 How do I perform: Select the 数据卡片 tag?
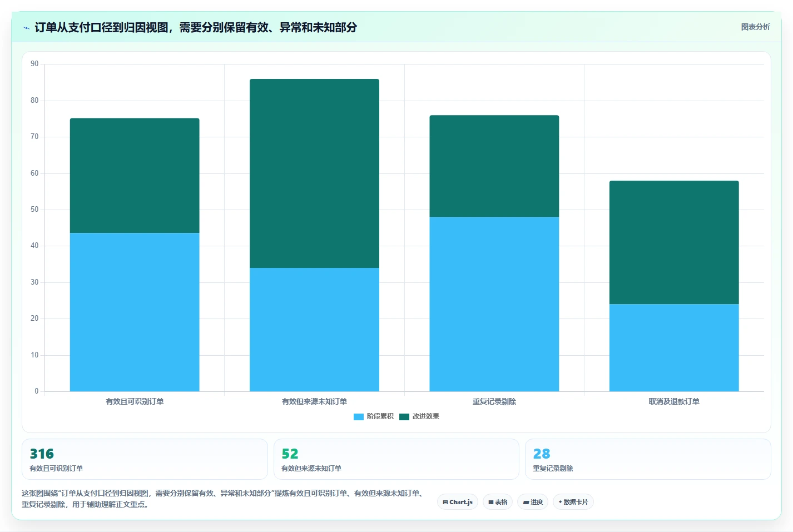[573, 502]
